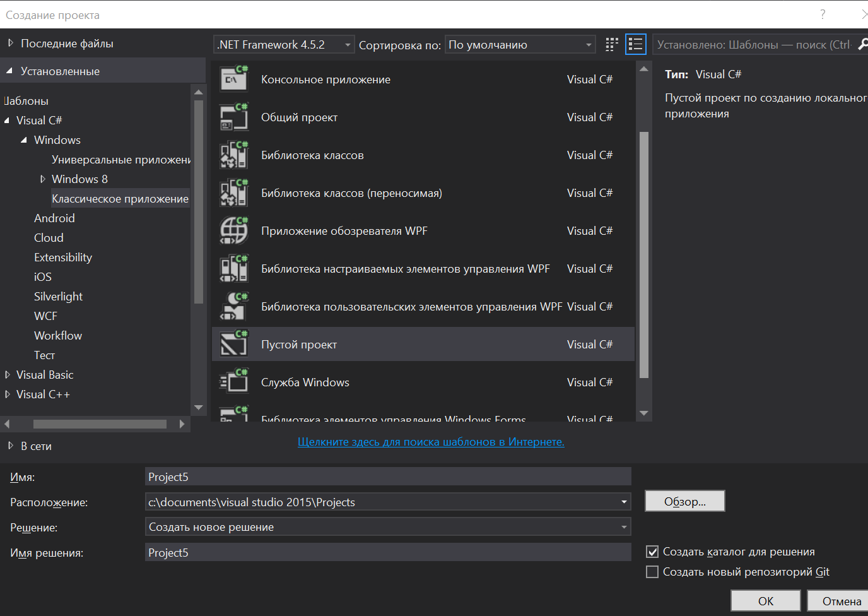868x616 pixels.
Task: Expand the Visual C++ tree node
Action: tap(8, 394)
